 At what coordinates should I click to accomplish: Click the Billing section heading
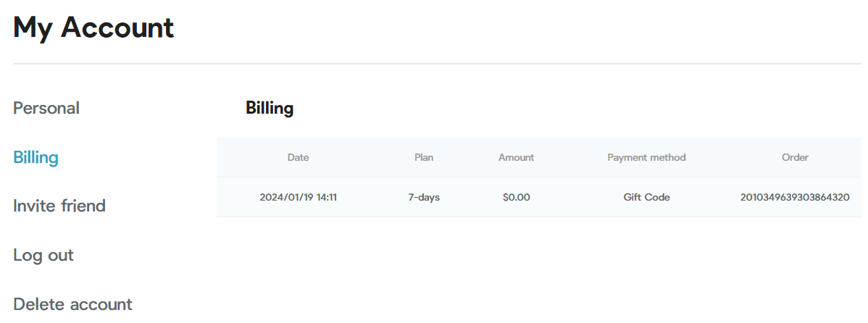point(270,108)
